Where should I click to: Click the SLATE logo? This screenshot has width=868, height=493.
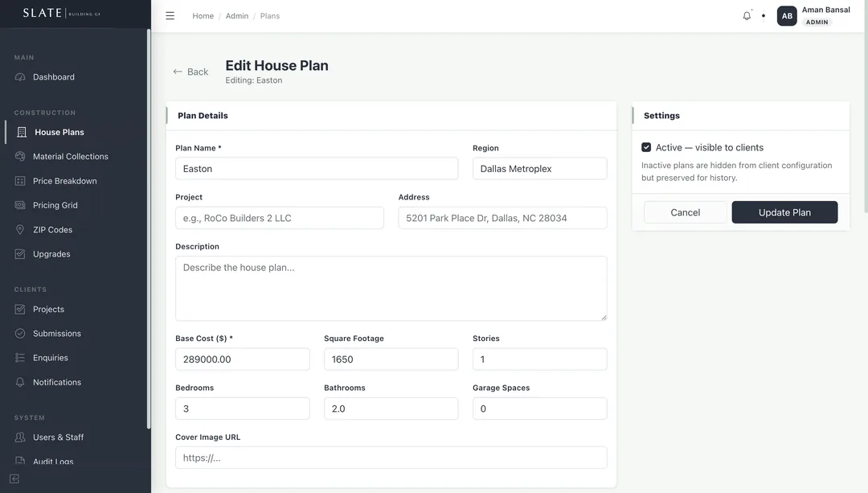tap(61, 13)
